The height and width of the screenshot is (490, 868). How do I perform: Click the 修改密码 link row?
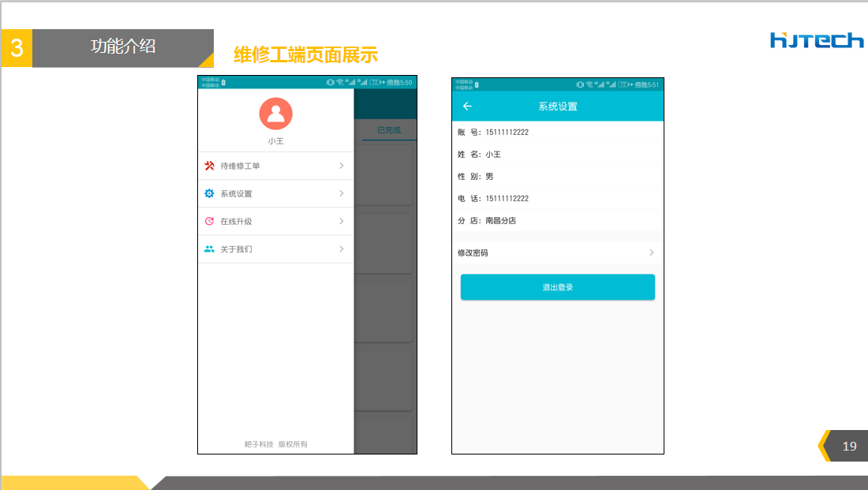(x=556, y=252)
